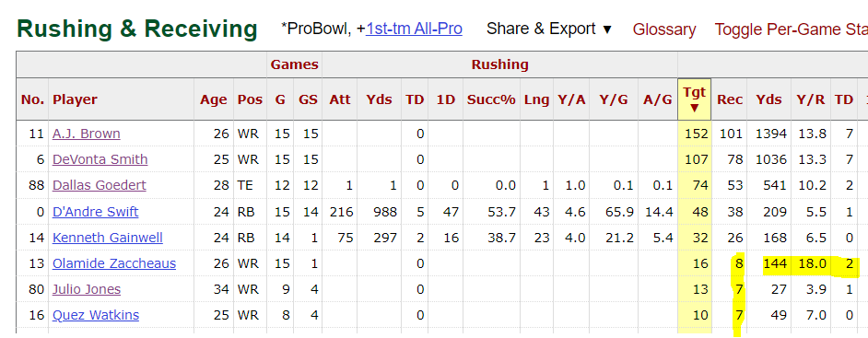Open Dallas Goedert player page
The image size is (868, 338).
(100, 185)
